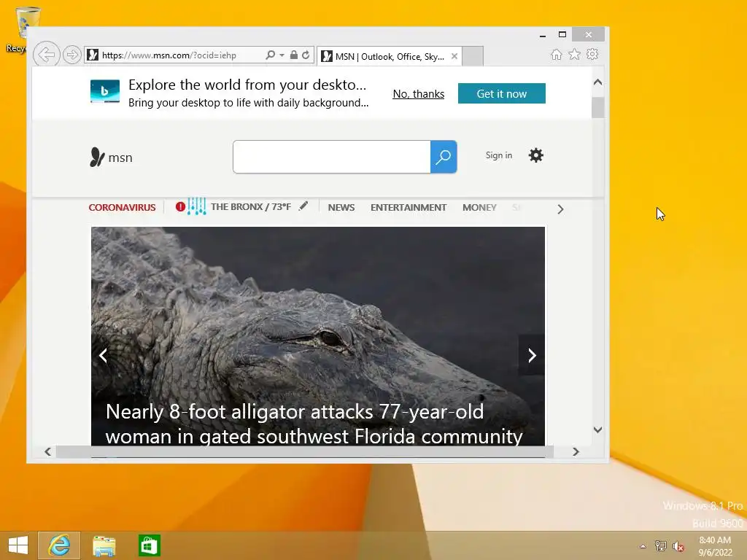The width and height of the screenshot is (747, 560).
Task: Show the security lock report icon
Action: 294,55
